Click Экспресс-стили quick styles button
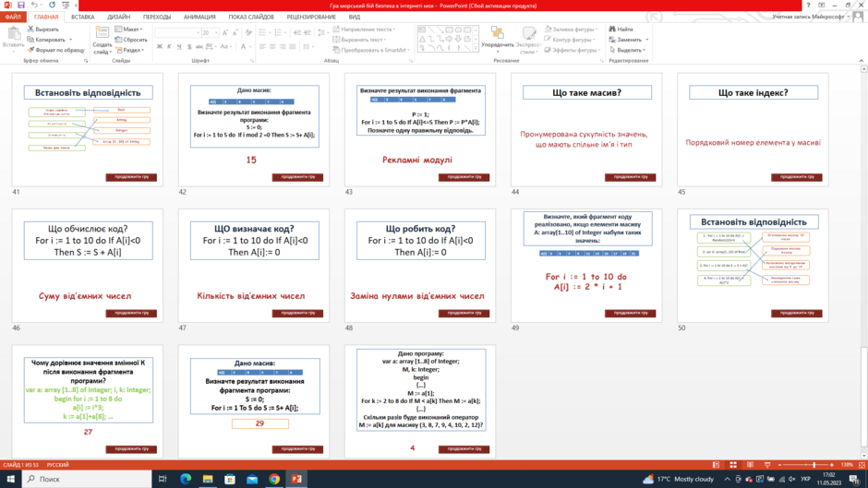The width and height of the screenshot is (868, 488). 529,40
